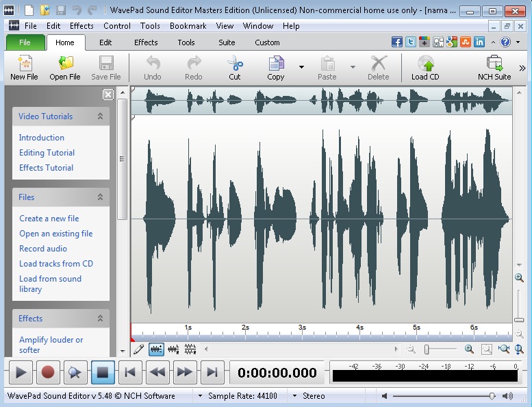Zoom to selection icon in bottom toolbar

point(487,349)
